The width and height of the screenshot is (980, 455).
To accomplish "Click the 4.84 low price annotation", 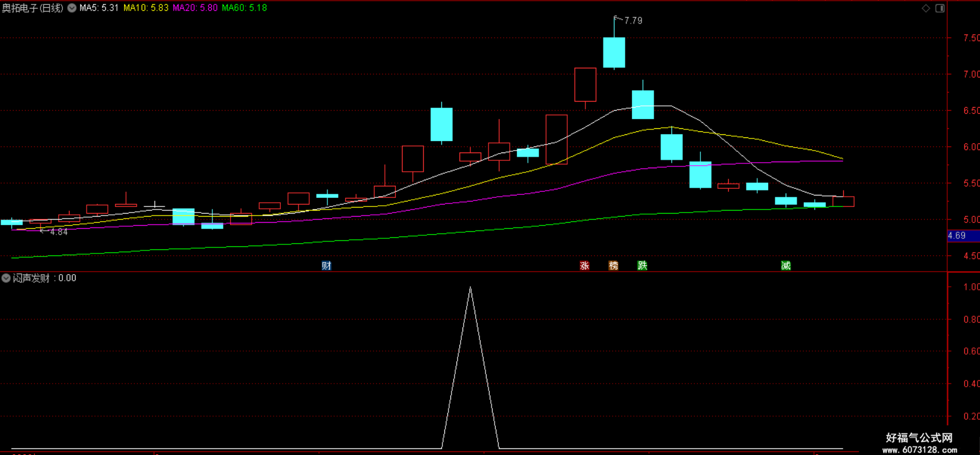I will [x=59, y=232].
